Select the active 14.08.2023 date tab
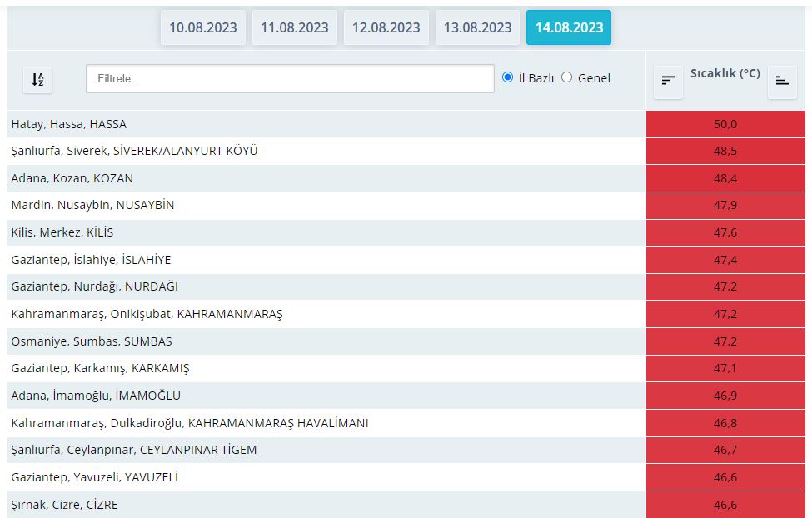The width and height of the screenshot is (812, 518). [x=569, y=27]
